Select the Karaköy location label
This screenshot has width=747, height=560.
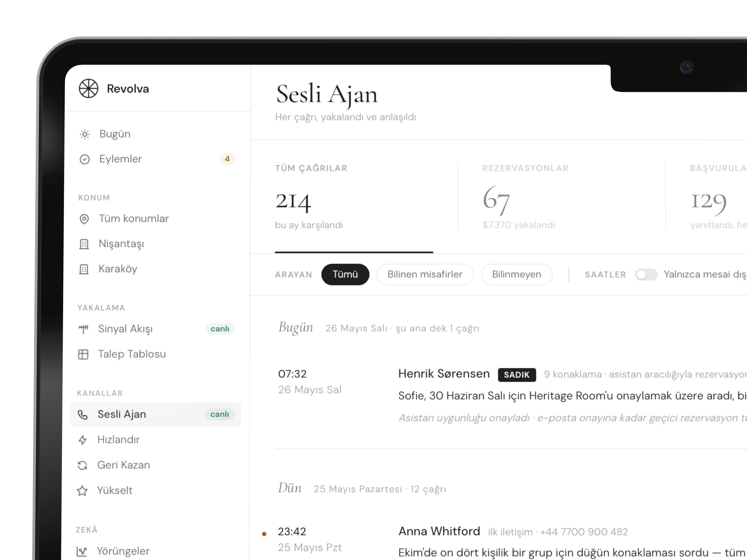[x=118, y=269]
